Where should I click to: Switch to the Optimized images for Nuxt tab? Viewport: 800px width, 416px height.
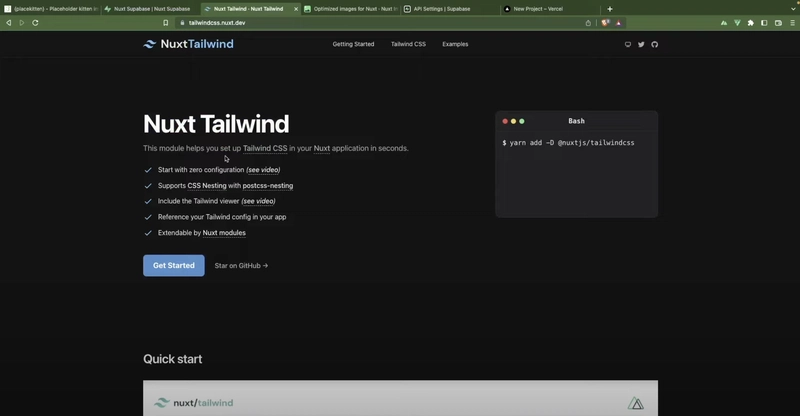[x=351, y=9]
